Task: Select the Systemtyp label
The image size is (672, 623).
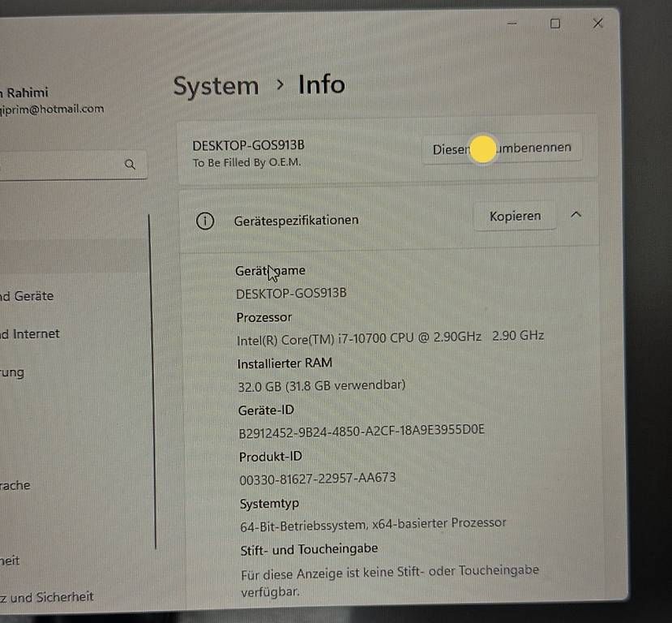Action: 269,504
